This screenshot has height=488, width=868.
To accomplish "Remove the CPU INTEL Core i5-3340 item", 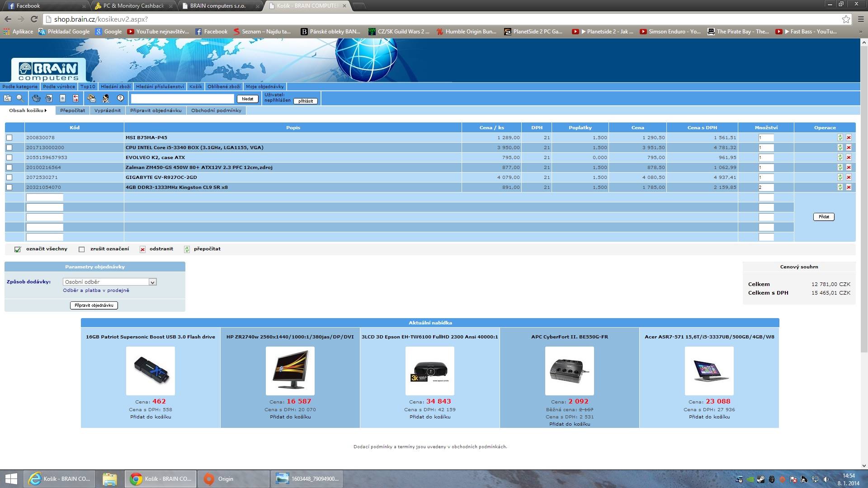I will pos(849,148).
